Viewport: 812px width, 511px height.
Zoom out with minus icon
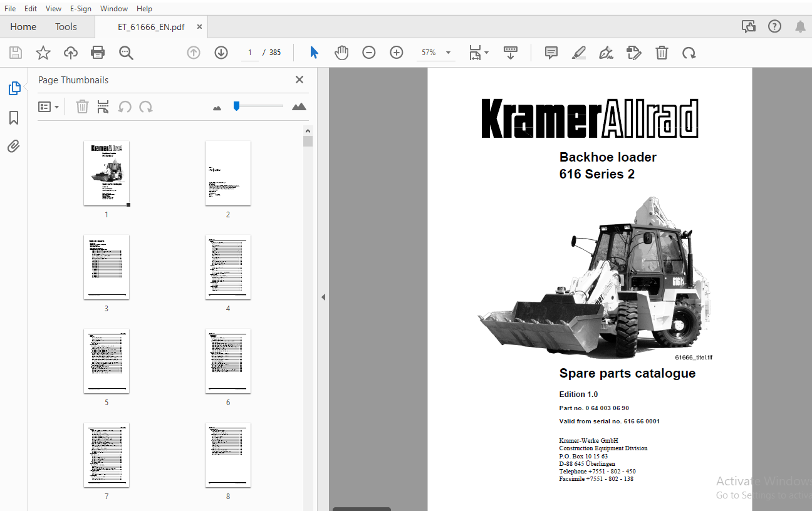pos(369,53)
